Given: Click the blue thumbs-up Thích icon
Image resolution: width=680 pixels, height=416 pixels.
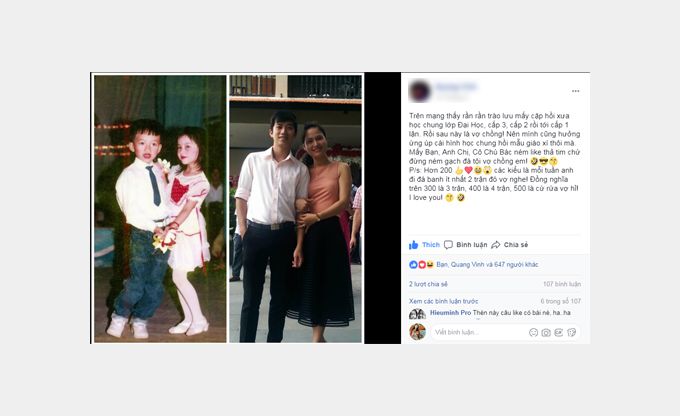Looking at the screenshot, I should coord(413,245).
